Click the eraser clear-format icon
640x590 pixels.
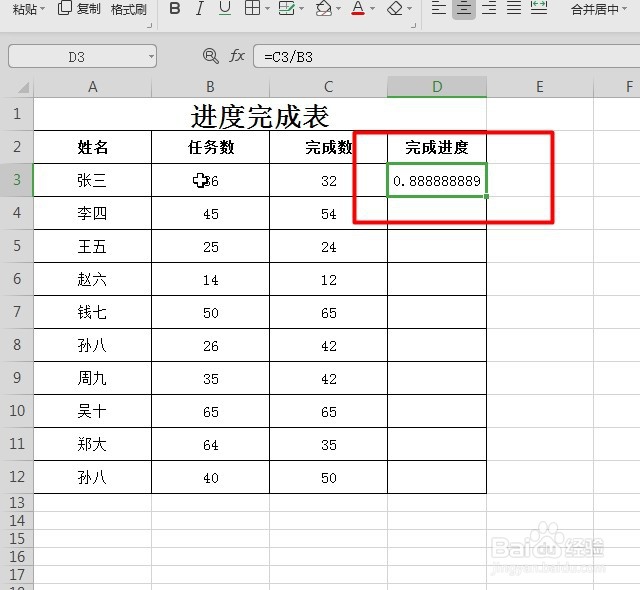(x=395, y=8)
